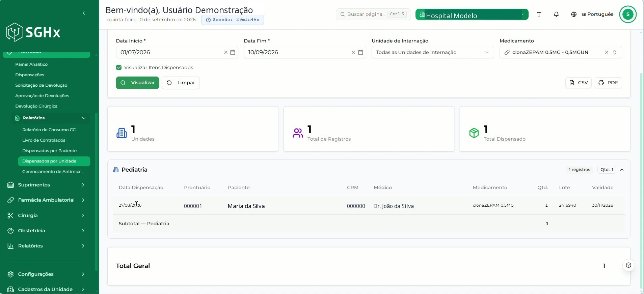This screenshot has height=294, width=644.
Task: Click the Limpar button
Action: (181, 83)
